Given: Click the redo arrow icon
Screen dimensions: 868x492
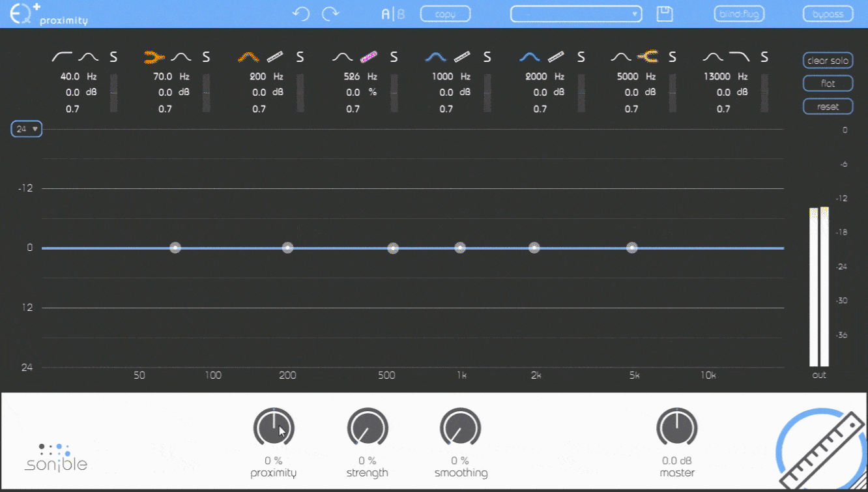Looking at the screenshot, I should point(331,14).
